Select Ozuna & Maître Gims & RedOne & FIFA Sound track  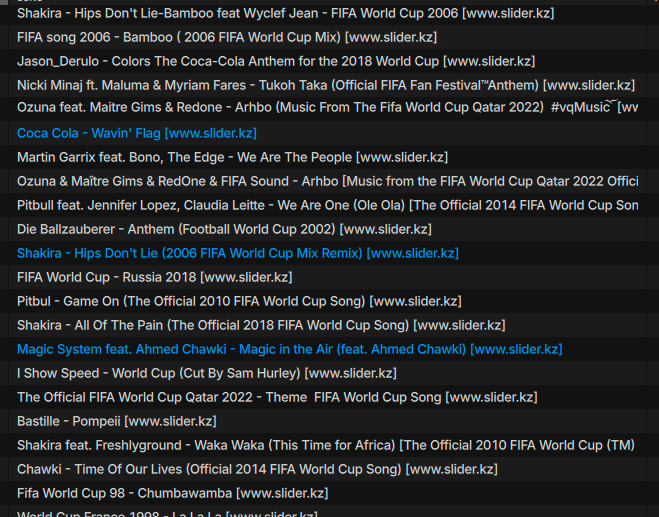(x=327, y=181)
